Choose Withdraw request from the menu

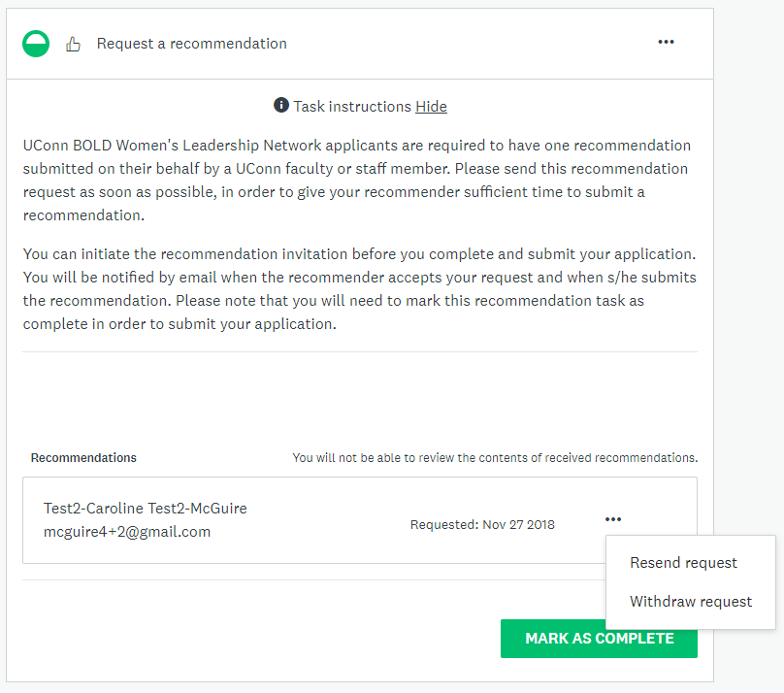point(691,602)
